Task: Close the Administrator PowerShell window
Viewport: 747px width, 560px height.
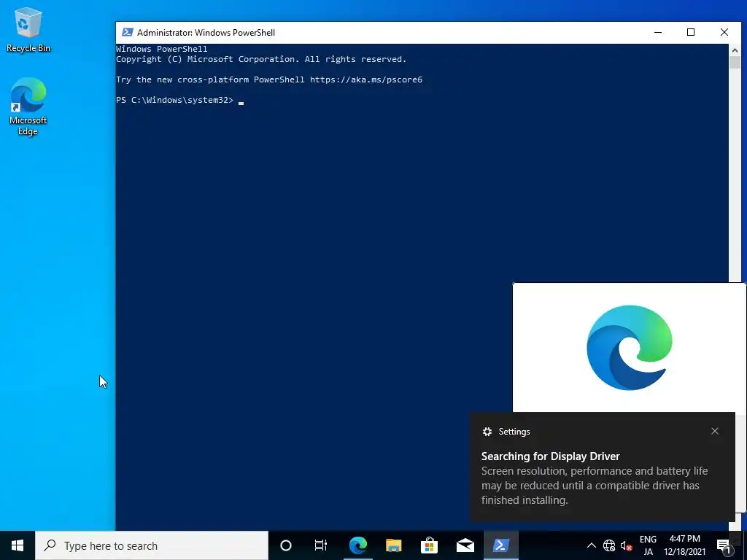Action: click(724, 32)
